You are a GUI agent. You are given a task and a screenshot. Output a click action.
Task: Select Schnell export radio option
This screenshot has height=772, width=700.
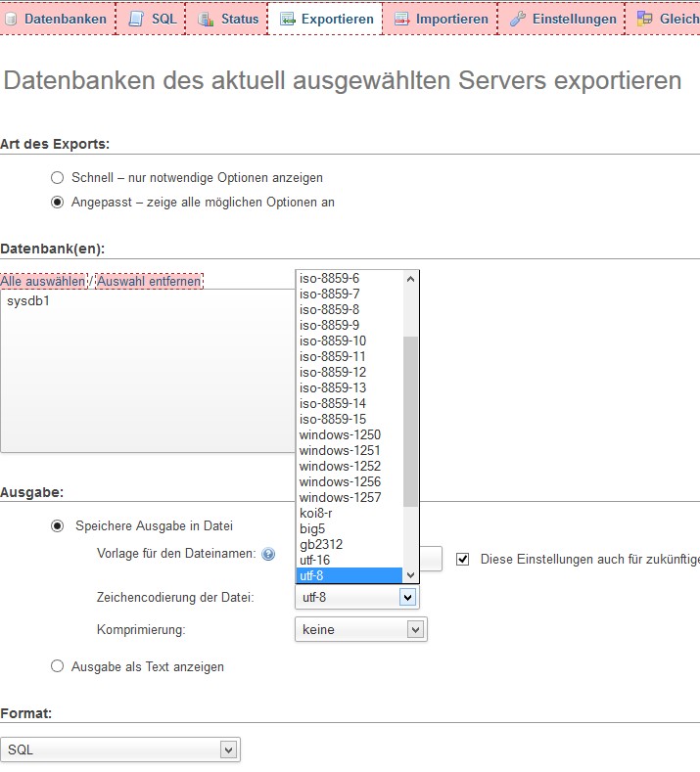pyautogui.click(x=57, y=178)
